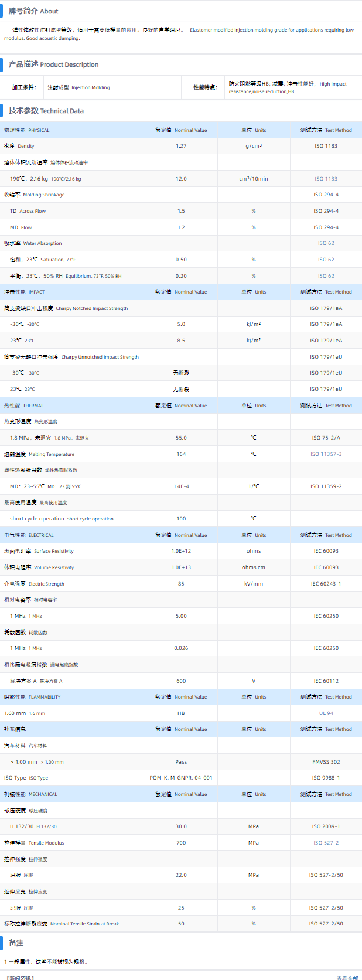Click the tensile yield strain value 25
Image resolution: width=362 pixels, height=980 pixels.
point(181,908)
